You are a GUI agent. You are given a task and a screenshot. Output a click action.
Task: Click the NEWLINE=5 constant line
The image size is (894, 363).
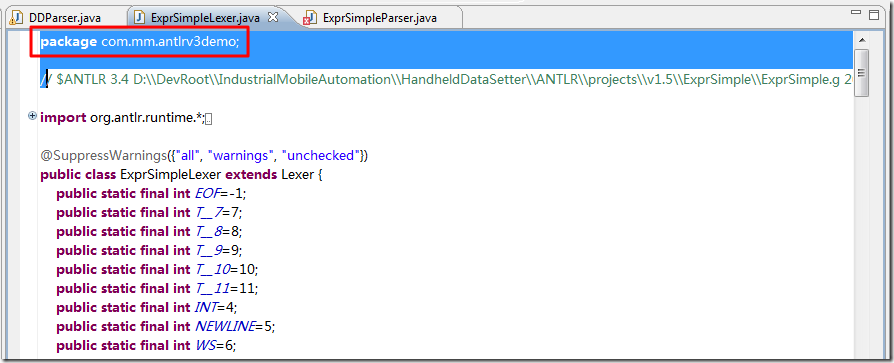click(166, 326)
